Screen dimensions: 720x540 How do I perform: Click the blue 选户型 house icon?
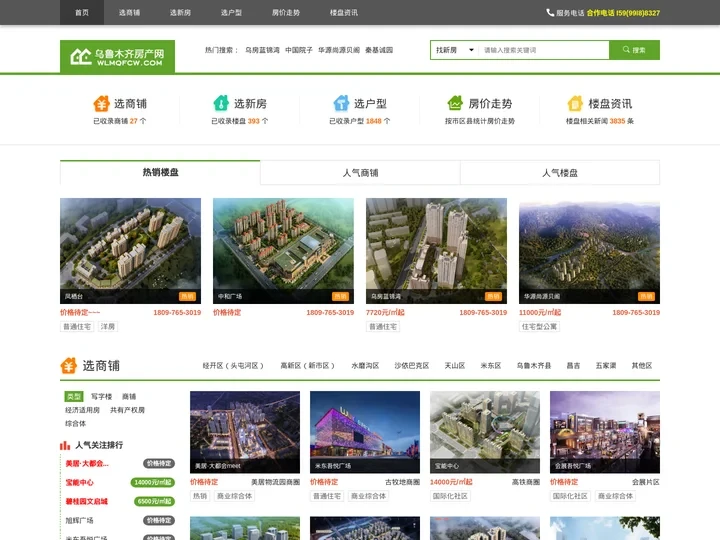[341, 103]
